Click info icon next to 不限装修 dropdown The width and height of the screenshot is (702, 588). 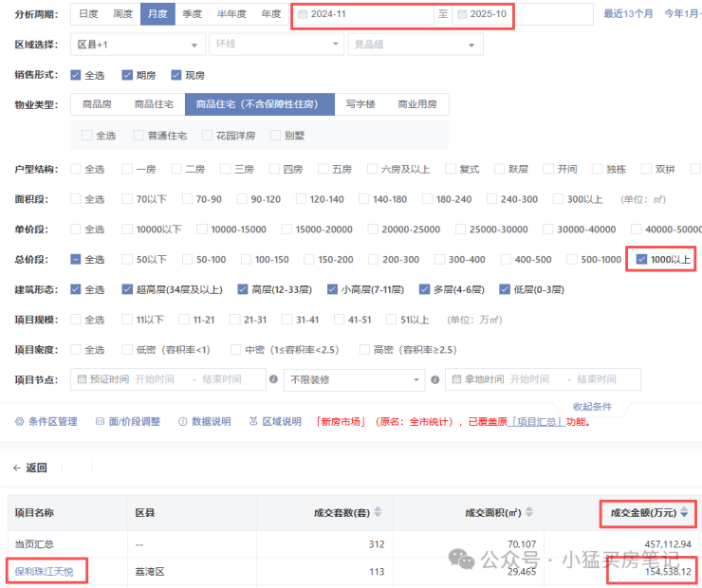click(x=434, y=379)
